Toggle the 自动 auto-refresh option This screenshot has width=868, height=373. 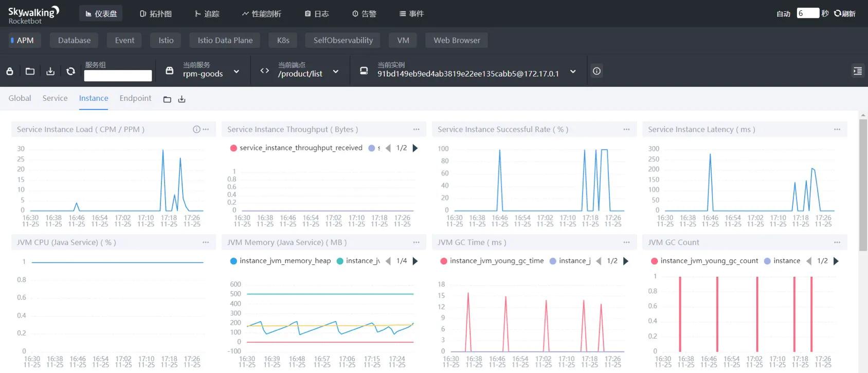pos(783,14)
